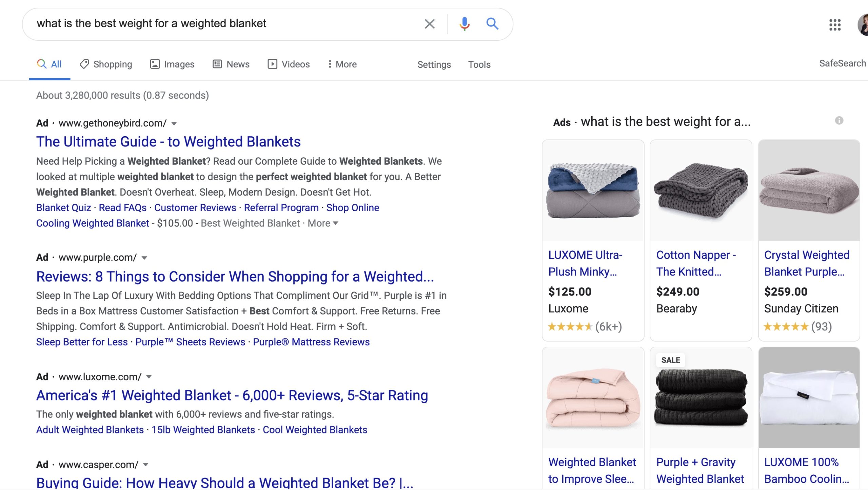Expand the luxome.com ad dropdown arrow
Viewport: 868px width, 490px height.
(149, 377)
